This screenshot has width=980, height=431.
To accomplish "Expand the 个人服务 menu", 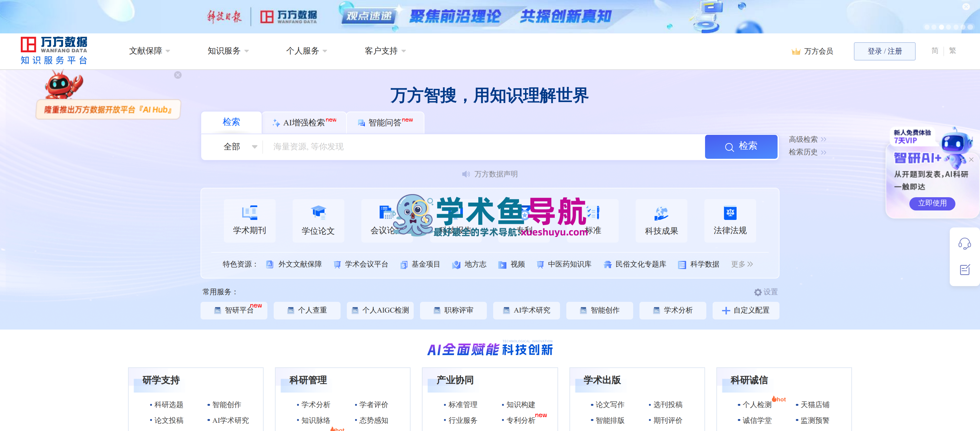I will (306, 51).
